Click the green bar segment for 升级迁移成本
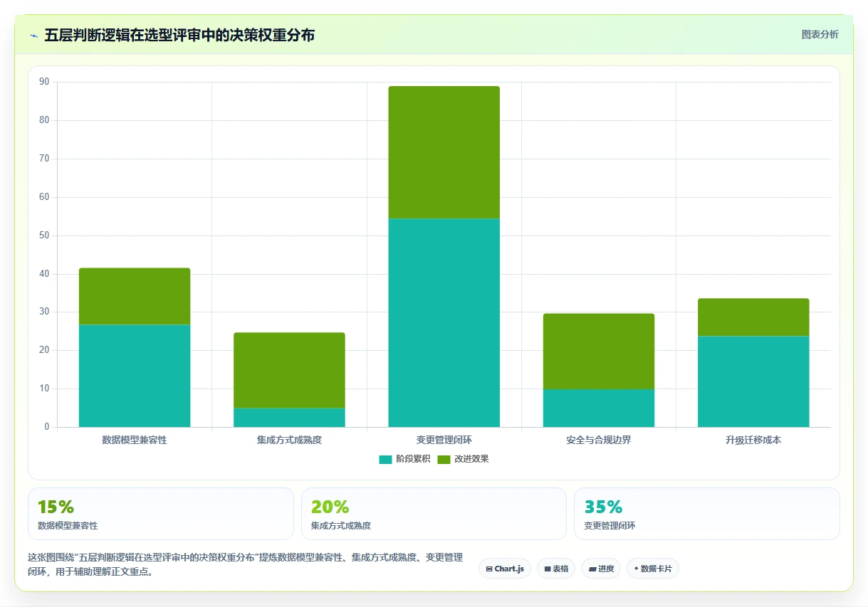868x607 pixels. pos(753,317)
